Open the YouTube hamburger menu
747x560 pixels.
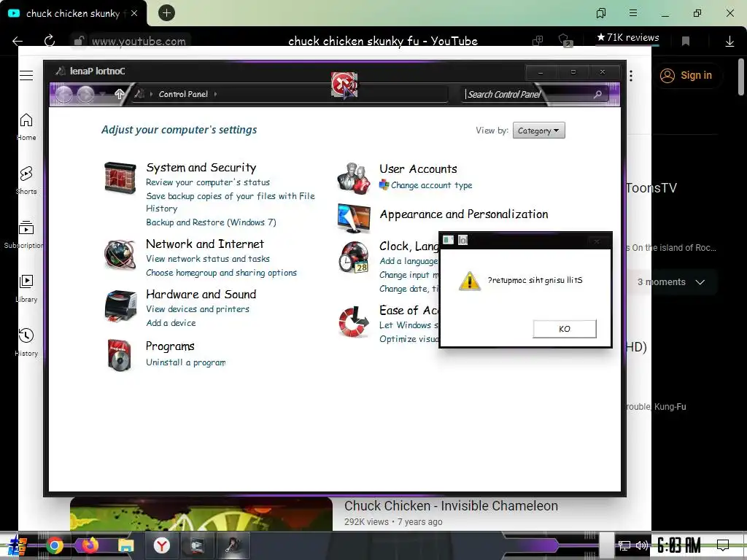[26, 75]
